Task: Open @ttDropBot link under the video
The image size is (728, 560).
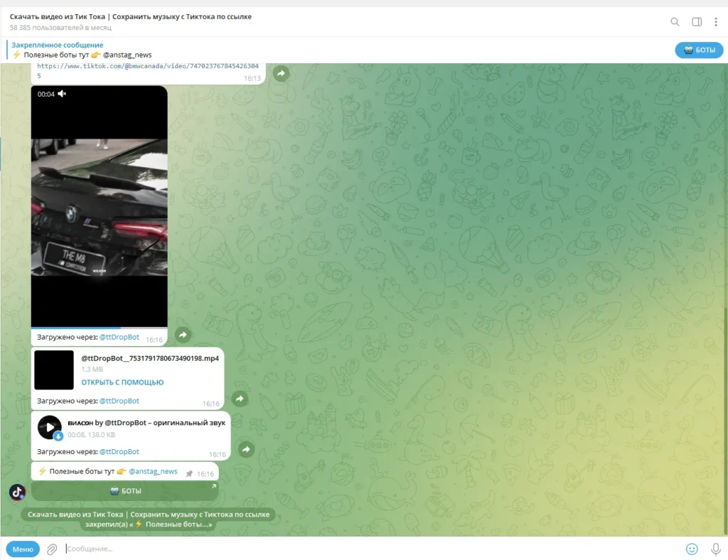Action: 119,338
